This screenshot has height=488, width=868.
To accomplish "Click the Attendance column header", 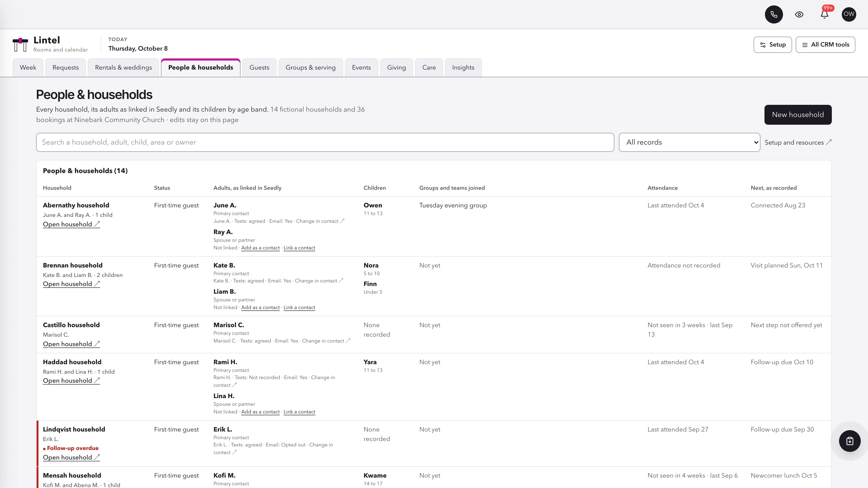I will (662, 188).
